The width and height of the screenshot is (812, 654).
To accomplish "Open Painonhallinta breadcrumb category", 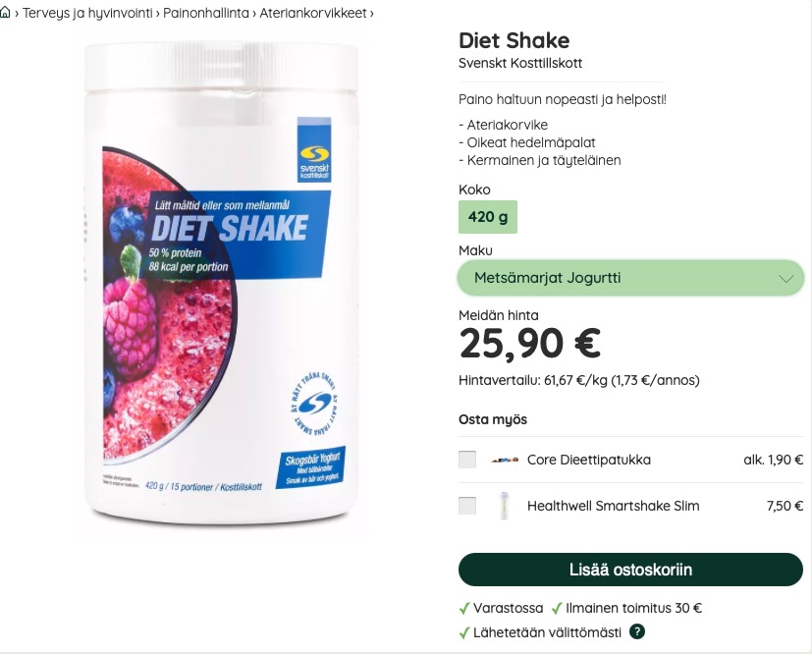I will [x=206, y=13].
